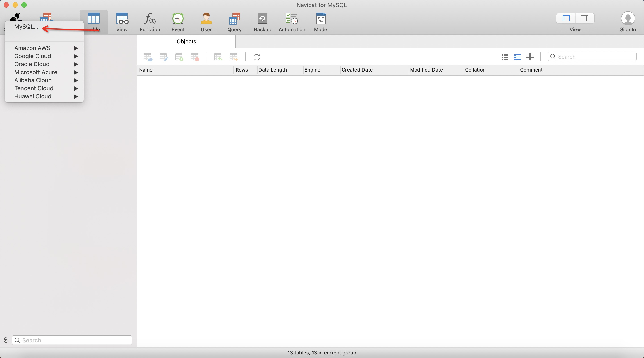Open the Function toolbar icon
The width and height of the screenshot is (644, 358).
coord(150,19)
